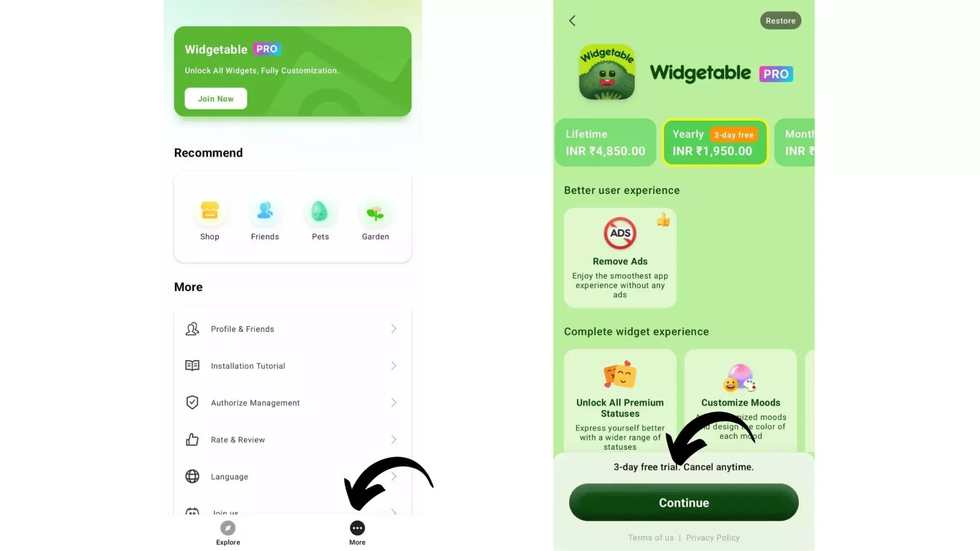The image size is (980, 551).
Task: Open the Authorize Management settings
Action: [x=292, y=402]
